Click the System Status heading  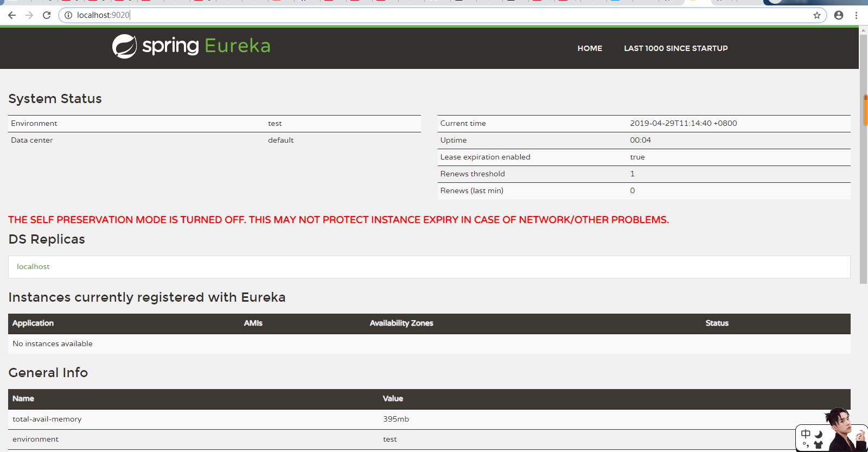[55, 99]
